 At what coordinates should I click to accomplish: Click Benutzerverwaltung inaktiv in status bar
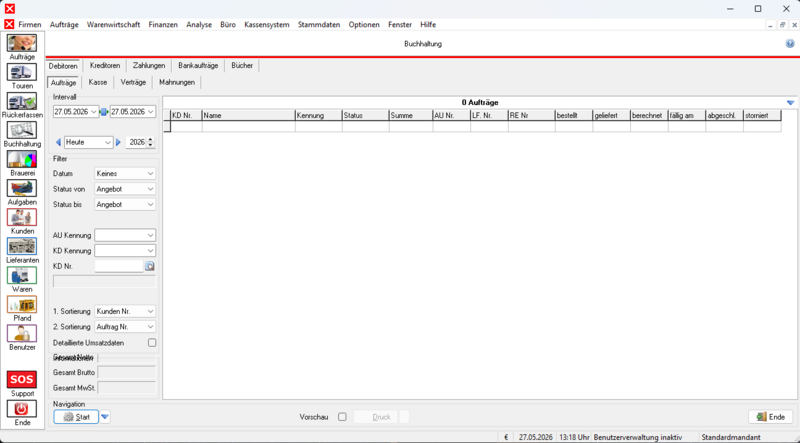point(638,437)
